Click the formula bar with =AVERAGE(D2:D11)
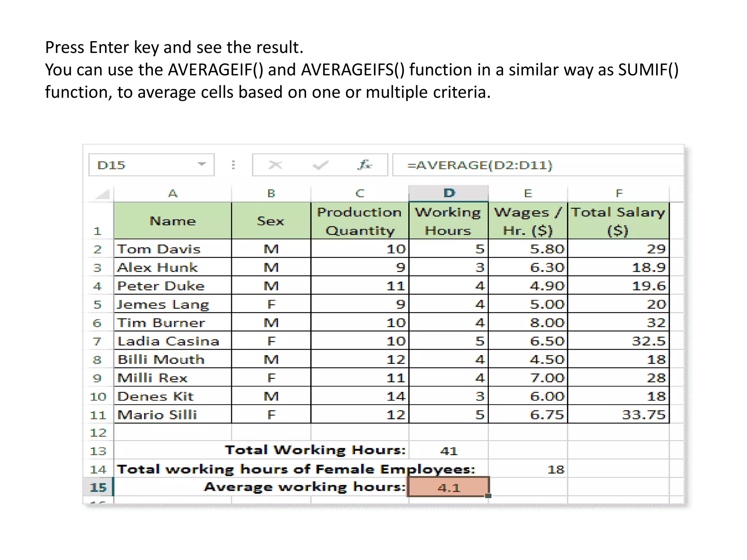 click(538, 165)
